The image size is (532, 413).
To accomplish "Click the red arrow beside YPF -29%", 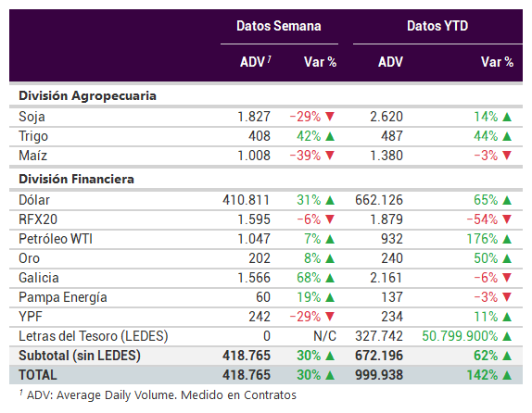I will click(330, 317).
